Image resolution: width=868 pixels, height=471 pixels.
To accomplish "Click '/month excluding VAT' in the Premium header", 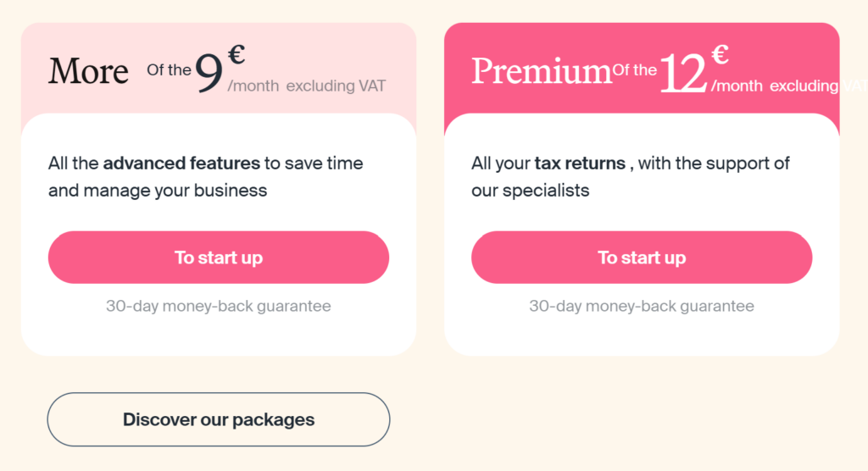I will pyautogui.click(x=788, y=86).
